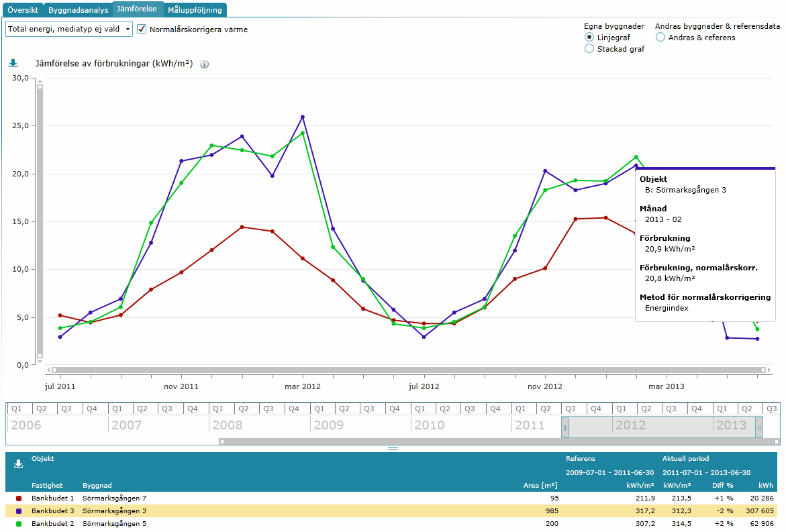Screen dimensions: 786x532
Task: Select year 2012 in the timeline
Action: (630, 425)
